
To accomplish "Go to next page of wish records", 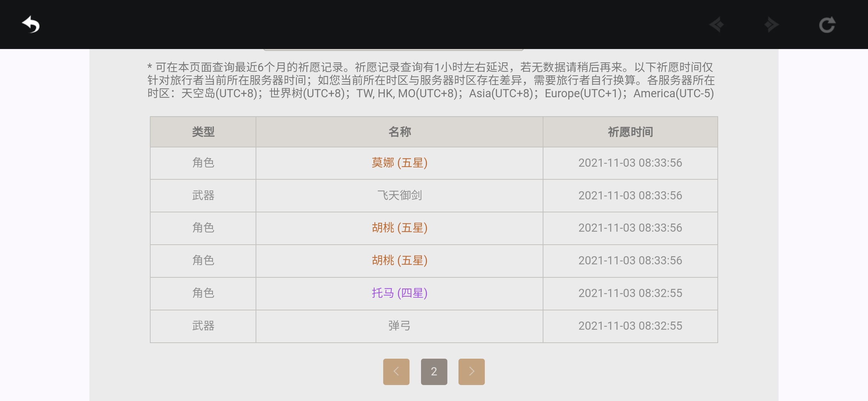I will point(471,371).
